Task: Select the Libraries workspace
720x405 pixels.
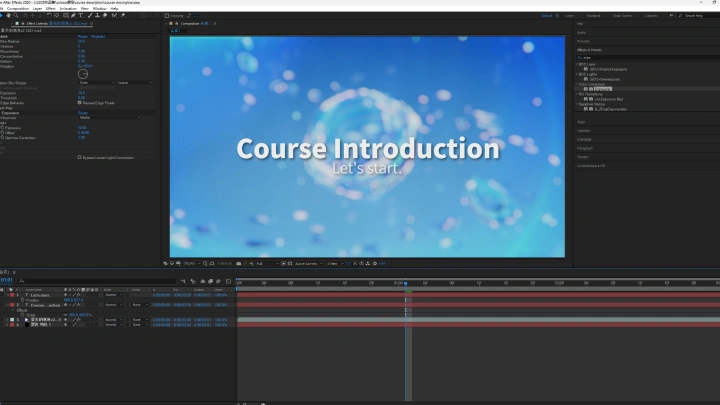Action: coord(651,16)
